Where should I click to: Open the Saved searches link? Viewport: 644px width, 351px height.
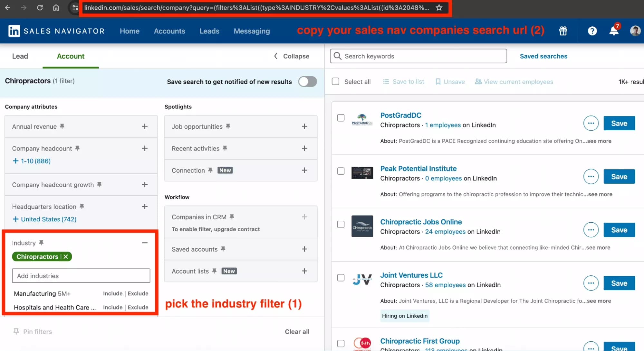coord(543,56)
